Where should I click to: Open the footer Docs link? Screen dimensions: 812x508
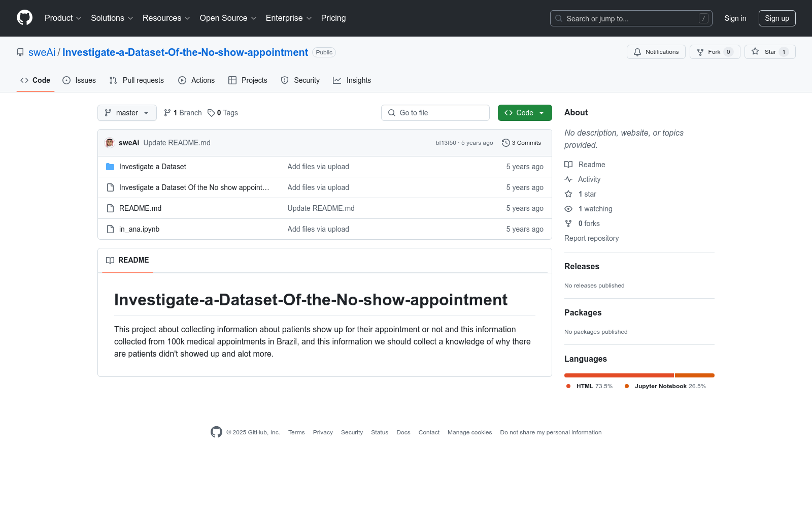pyautogui.click(x=403, y=432)
